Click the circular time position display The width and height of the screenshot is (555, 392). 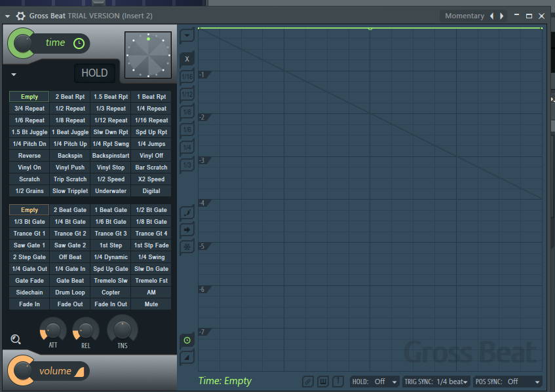point(148,55)
